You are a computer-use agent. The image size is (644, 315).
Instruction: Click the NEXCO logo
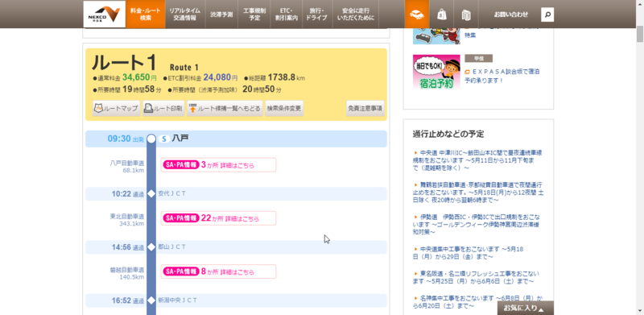pyautogui.click(x=105, y=14)
